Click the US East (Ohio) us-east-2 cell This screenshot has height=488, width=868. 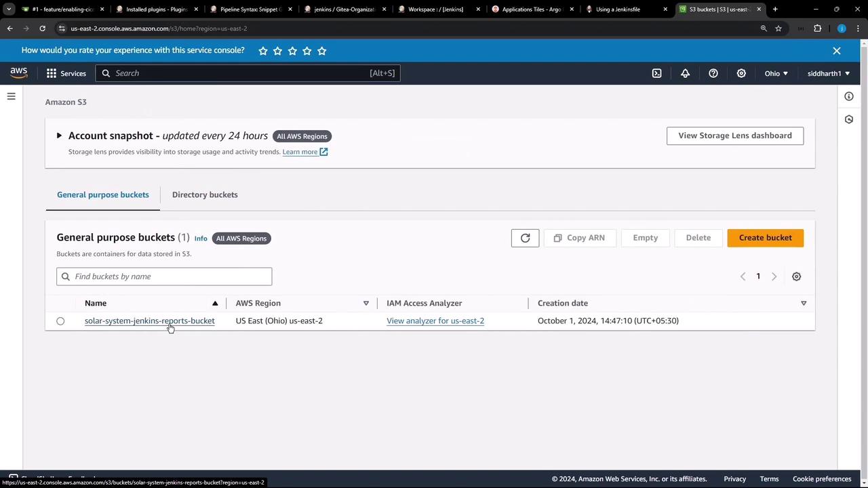coord(279,321)
